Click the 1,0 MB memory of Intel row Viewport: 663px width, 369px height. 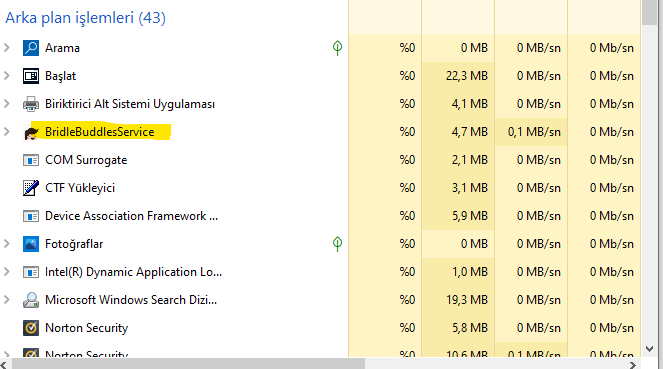(x=470, y=272)
